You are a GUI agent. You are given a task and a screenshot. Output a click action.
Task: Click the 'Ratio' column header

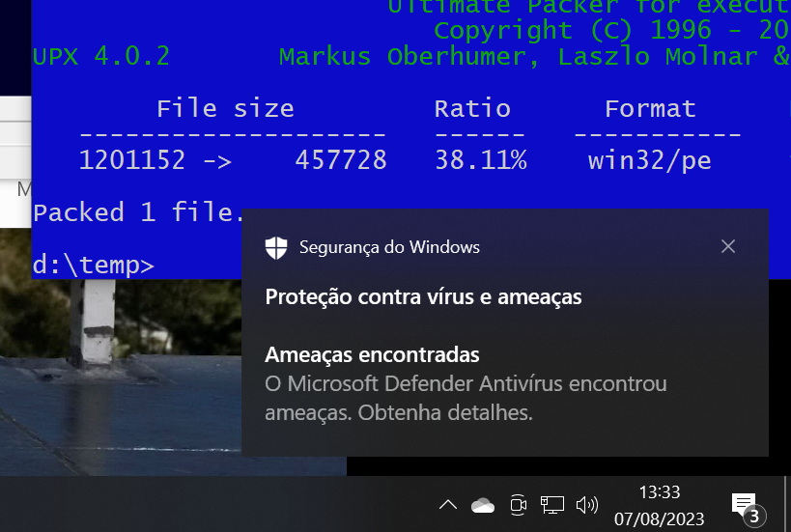472,108
